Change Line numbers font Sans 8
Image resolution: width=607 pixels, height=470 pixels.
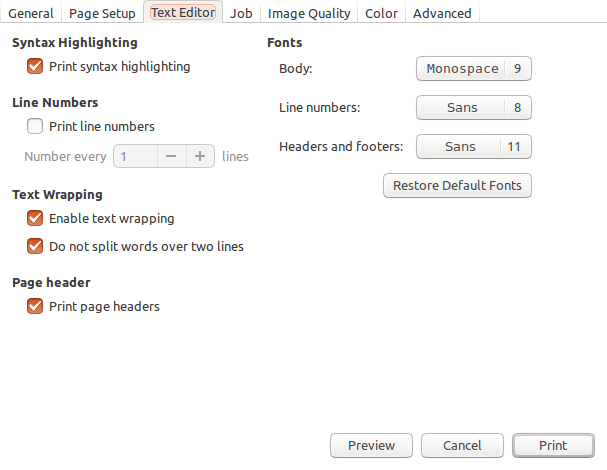coord(474,108)
